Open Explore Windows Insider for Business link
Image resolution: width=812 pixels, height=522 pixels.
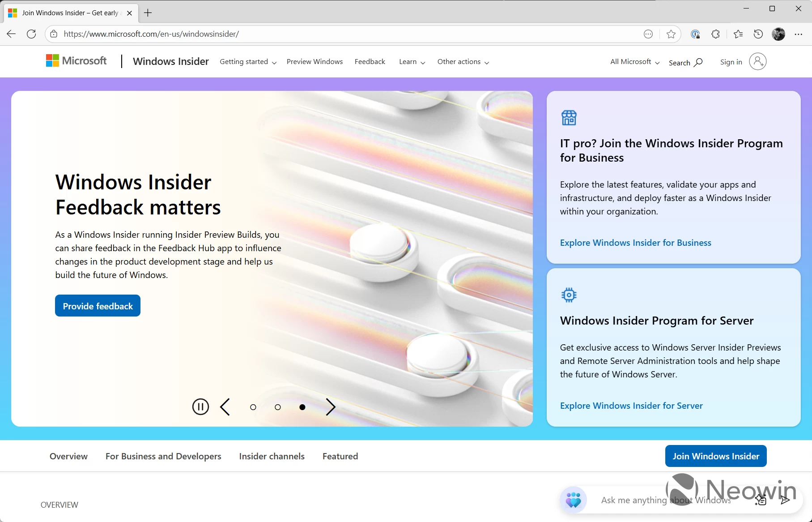635,242
